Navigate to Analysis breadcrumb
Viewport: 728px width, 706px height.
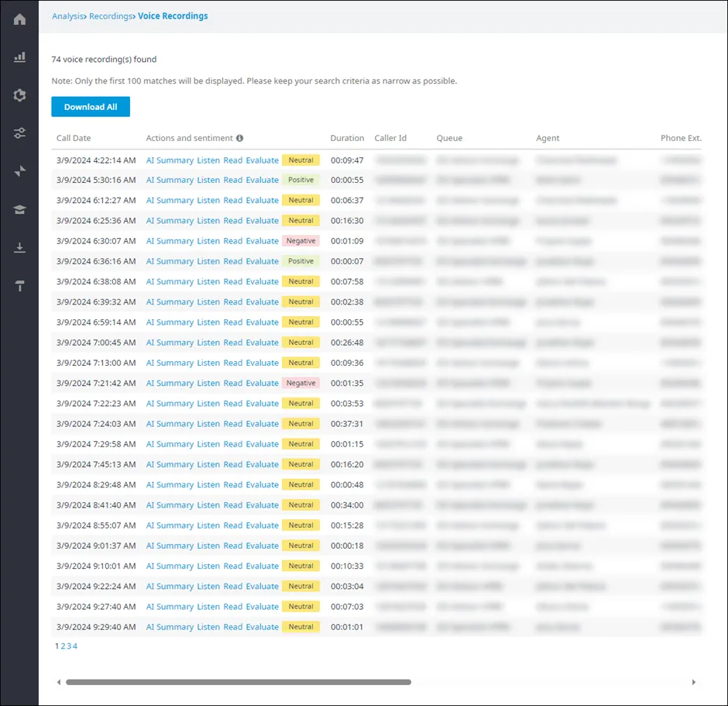(x=68, y=16)
